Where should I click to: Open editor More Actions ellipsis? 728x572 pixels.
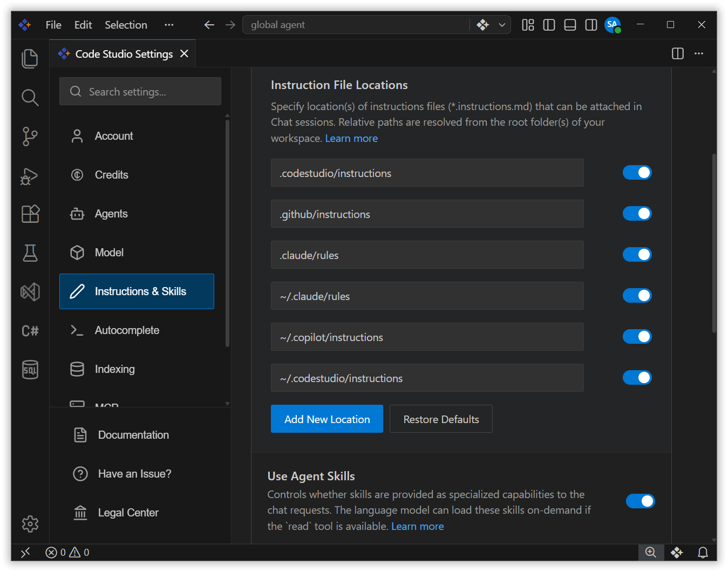pyautogui.click(x=699, y=53)
